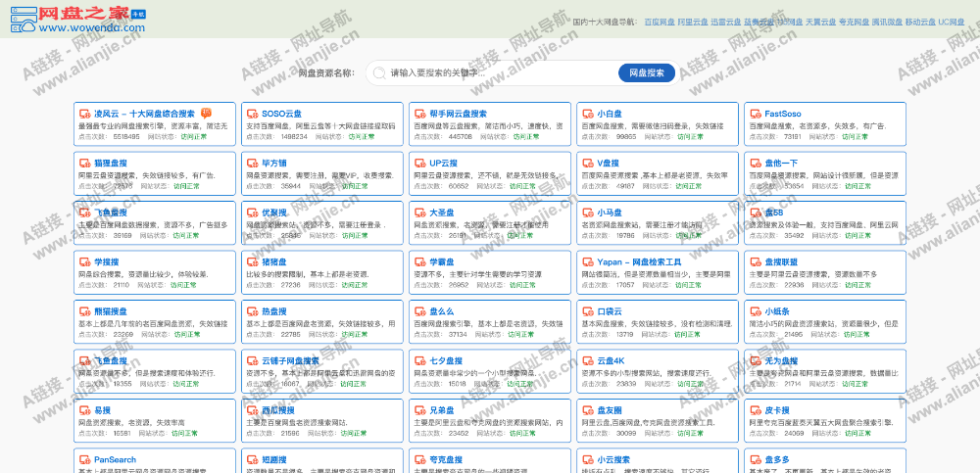The image size is (980, 473).
Task: Click the icon beside 帮手网云盘搜索
Action: click(420, 114)
